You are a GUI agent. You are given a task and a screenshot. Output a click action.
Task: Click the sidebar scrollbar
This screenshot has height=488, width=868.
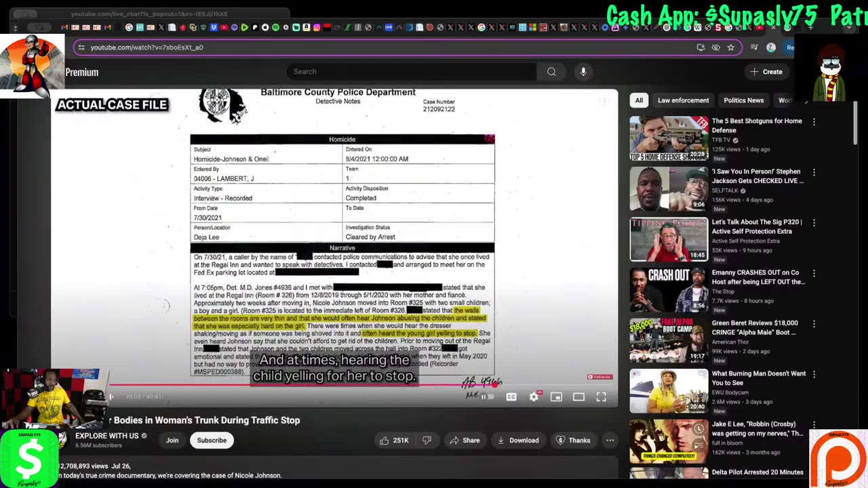pos(855,122)
